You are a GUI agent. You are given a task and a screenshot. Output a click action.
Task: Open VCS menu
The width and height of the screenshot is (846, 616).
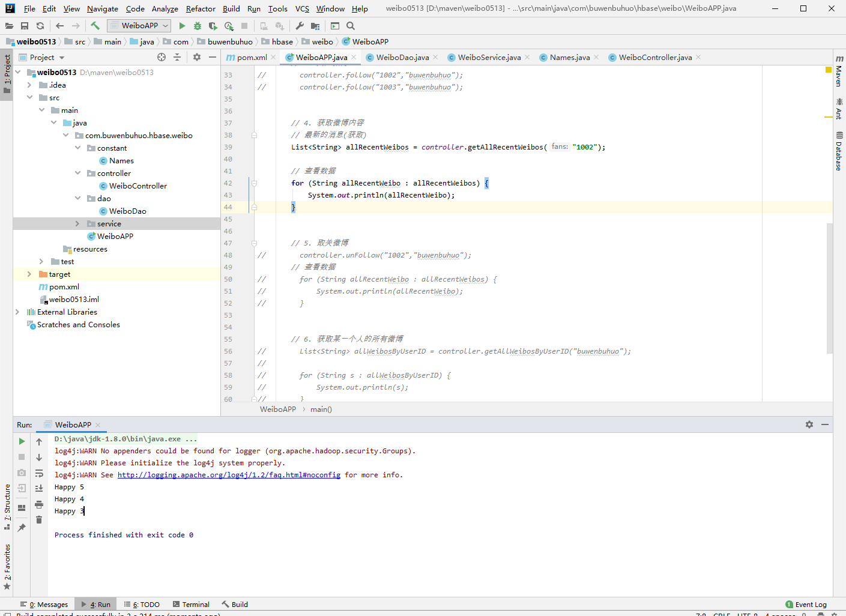click(303, 8)
